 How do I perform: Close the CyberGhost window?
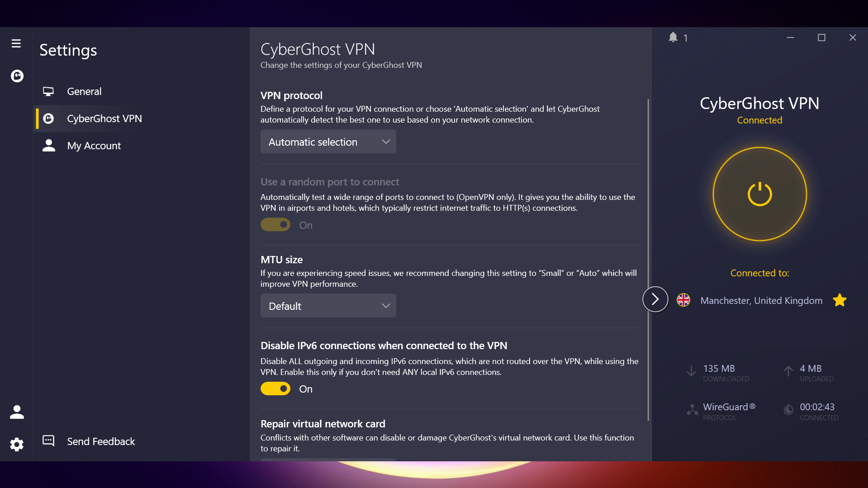coord(853,38)
